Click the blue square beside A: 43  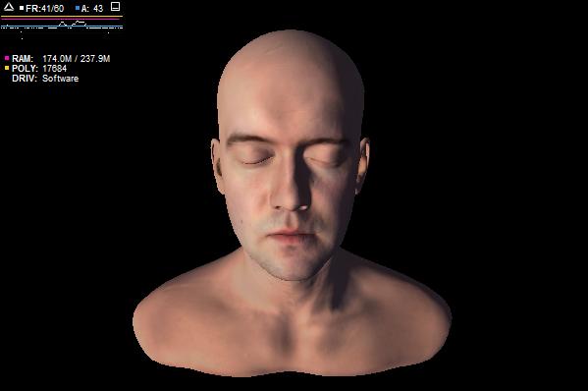[78, 8]
